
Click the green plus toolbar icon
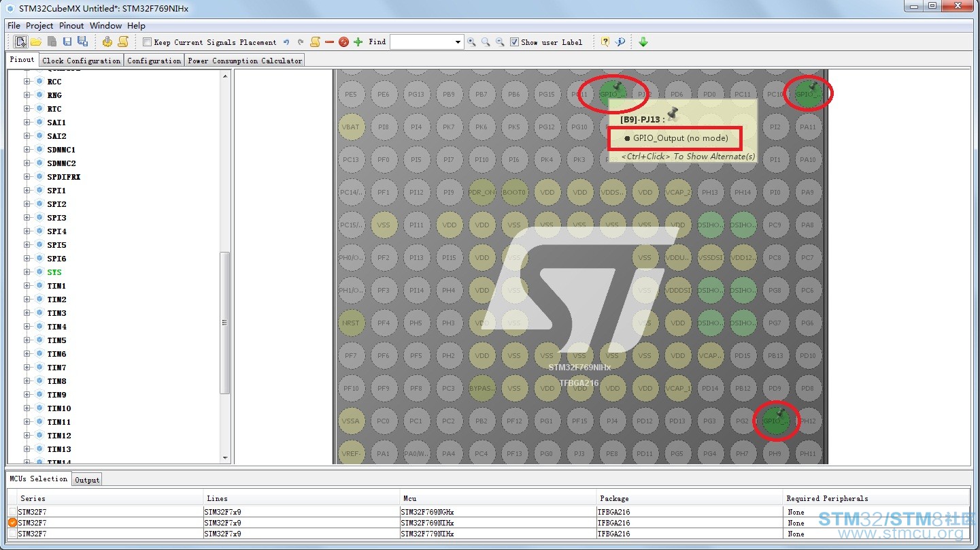point(358,42)
